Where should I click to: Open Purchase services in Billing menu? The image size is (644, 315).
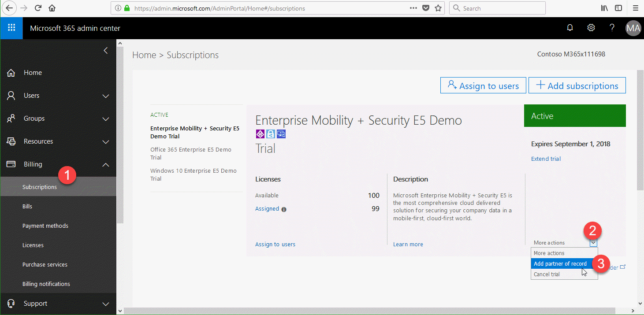coord(58,264)
